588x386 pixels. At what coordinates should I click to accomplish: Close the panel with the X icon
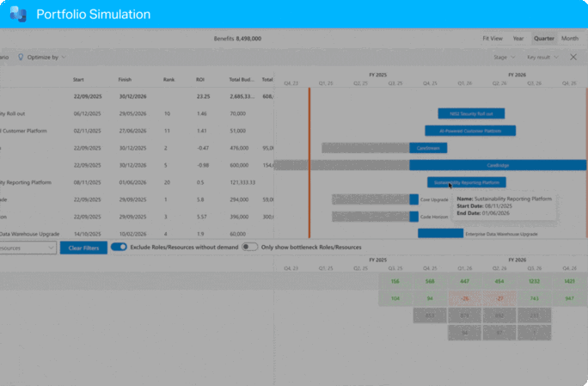click(573, 57)
